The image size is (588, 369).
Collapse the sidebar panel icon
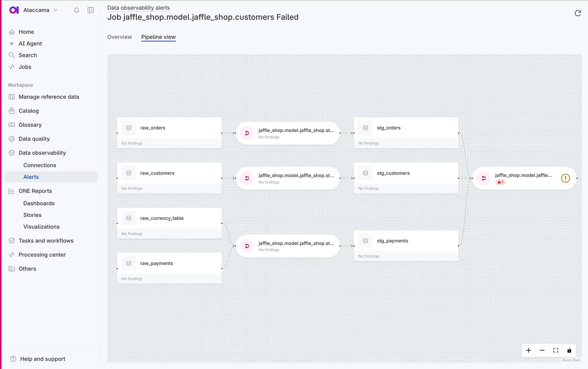click(91, 10)
